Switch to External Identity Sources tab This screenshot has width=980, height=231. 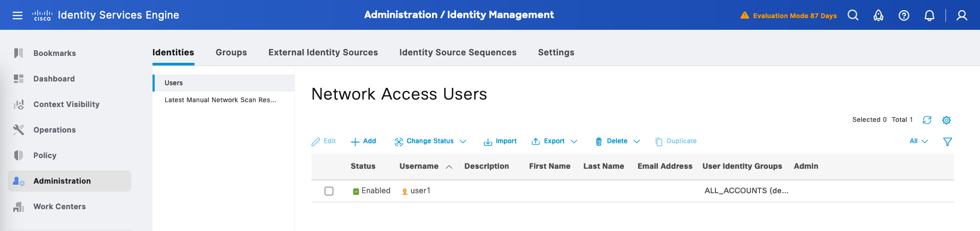point(323,52)
